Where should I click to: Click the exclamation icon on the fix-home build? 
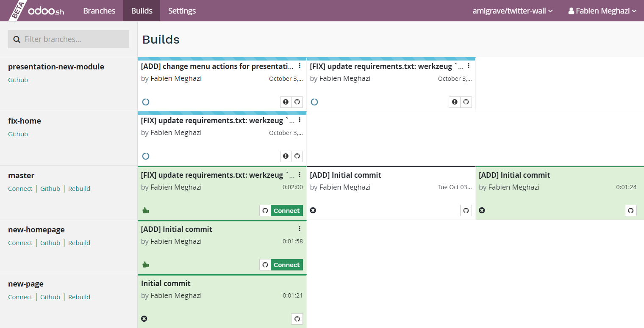click(286, 156)
